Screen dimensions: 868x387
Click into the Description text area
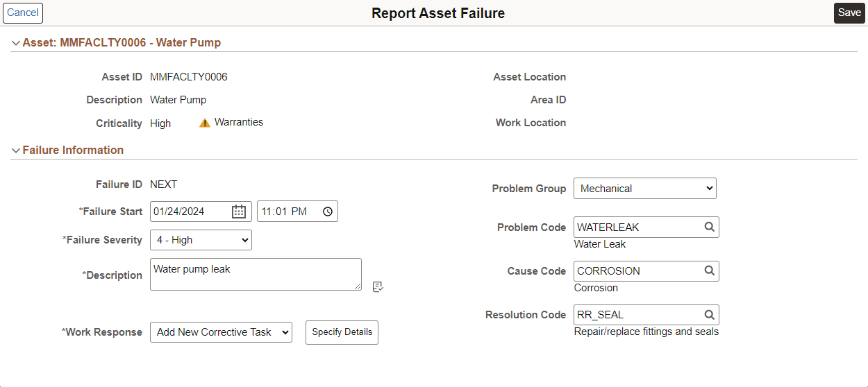pyautogui.click(x=256, y=275)
